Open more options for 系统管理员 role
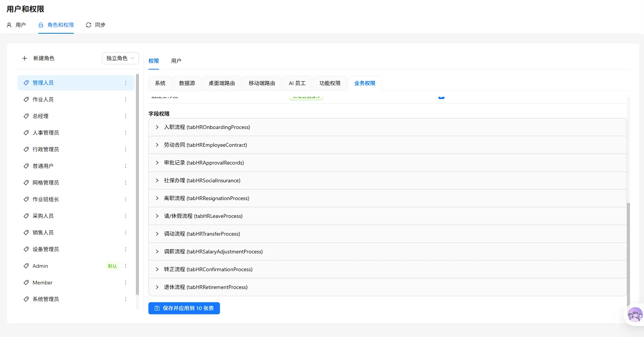This screenshot has height=337, width=644. coord(126,299)
